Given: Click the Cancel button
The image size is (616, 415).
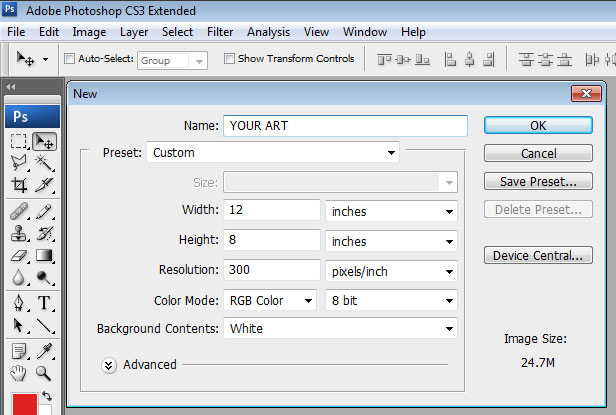Looking at the screenshot, I should 538,153.
